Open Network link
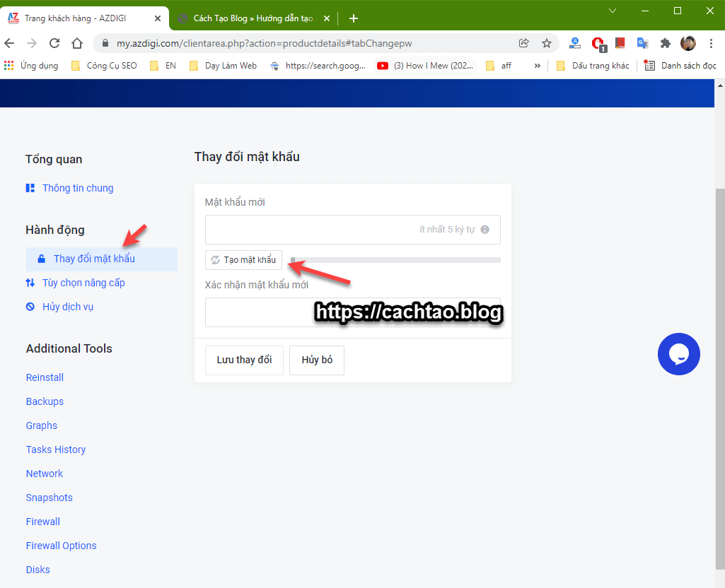This screenshot has width=725, height=588. pos(45,474)
